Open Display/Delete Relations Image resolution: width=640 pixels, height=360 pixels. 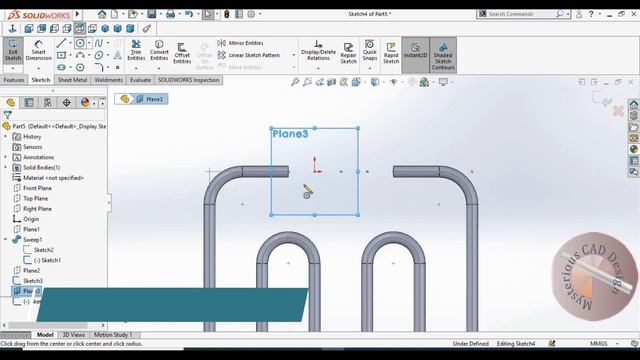(318, 51)
